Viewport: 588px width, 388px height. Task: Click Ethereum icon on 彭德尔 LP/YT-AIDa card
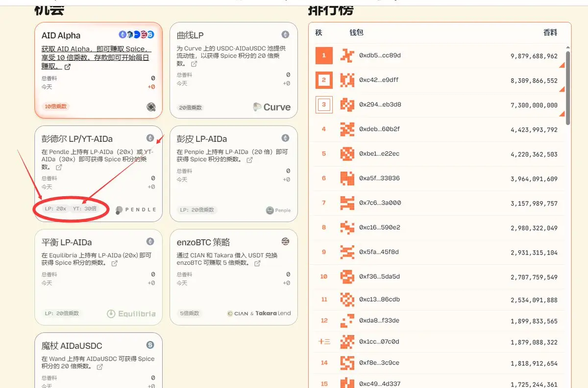click(x=150, y=138)
